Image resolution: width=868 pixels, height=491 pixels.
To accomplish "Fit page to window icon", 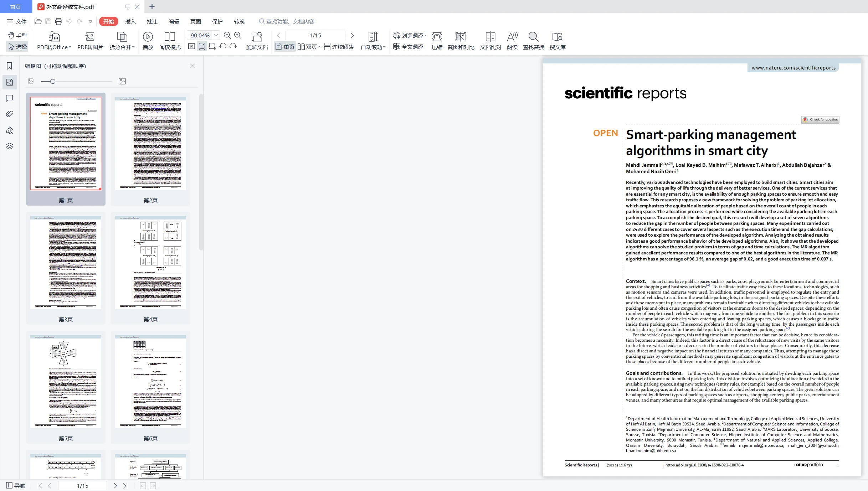I will (202, 46).
